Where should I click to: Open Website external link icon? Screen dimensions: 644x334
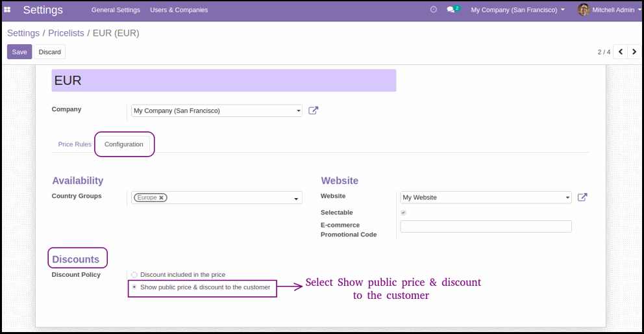tap(582, 198)
